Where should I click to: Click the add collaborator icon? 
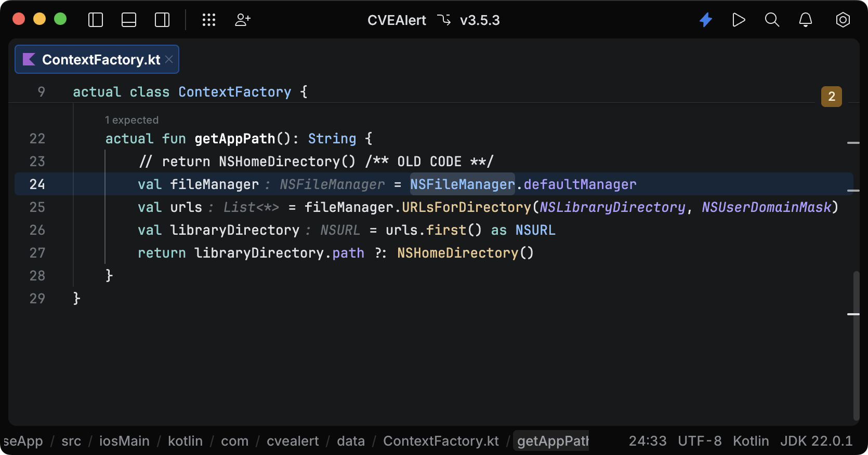coord(243,20)
